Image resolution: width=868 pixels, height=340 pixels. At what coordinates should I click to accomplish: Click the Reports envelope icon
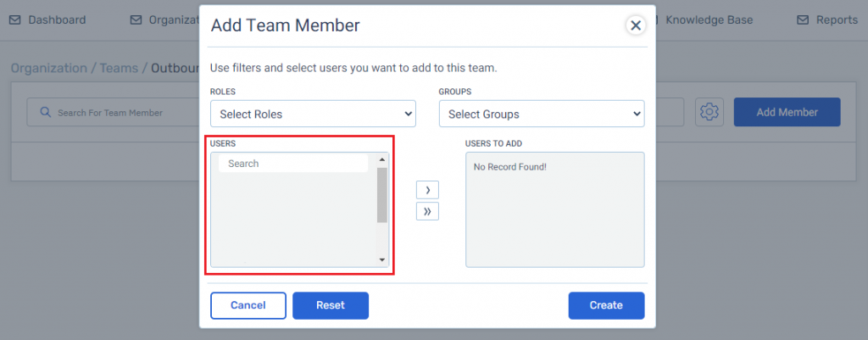point(803,20)
